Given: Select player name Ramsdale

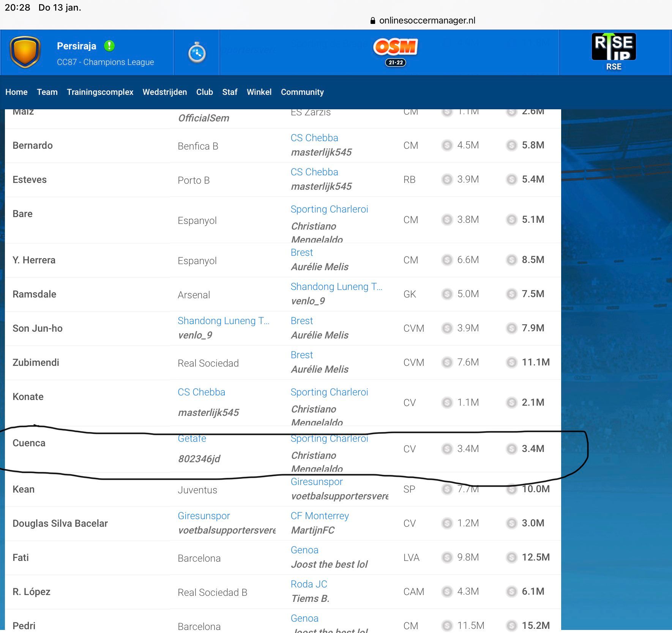Looking at the screenshot, I should click(35, 294).
